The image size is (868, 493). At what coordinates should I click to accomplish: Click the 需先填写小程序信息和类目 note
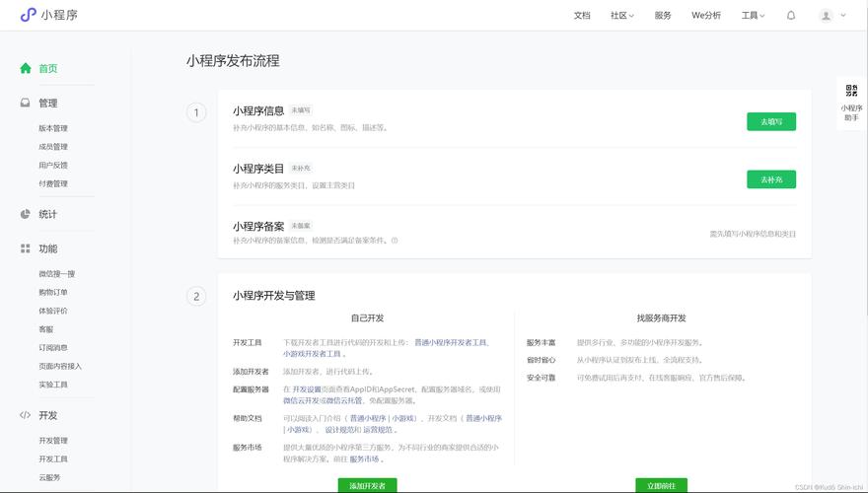click(753, 234)
